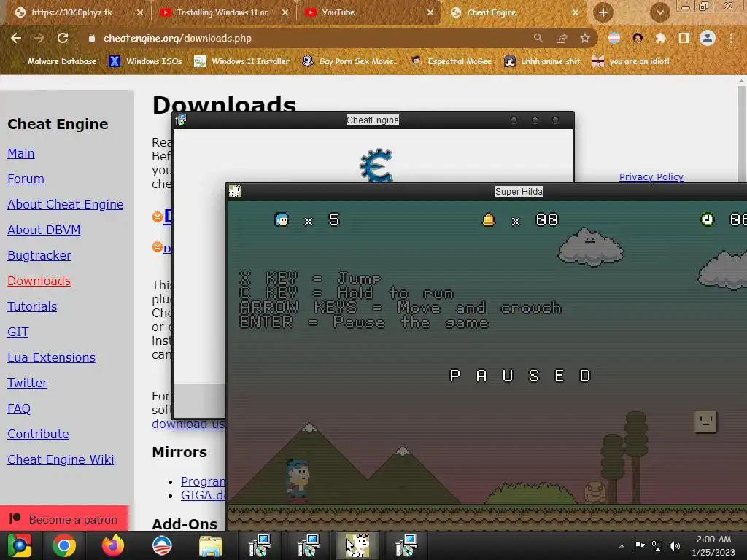Click the Become a patron button
Image resolution: width=747 pixels, height=560 pixels.
[x=64, y=519]
